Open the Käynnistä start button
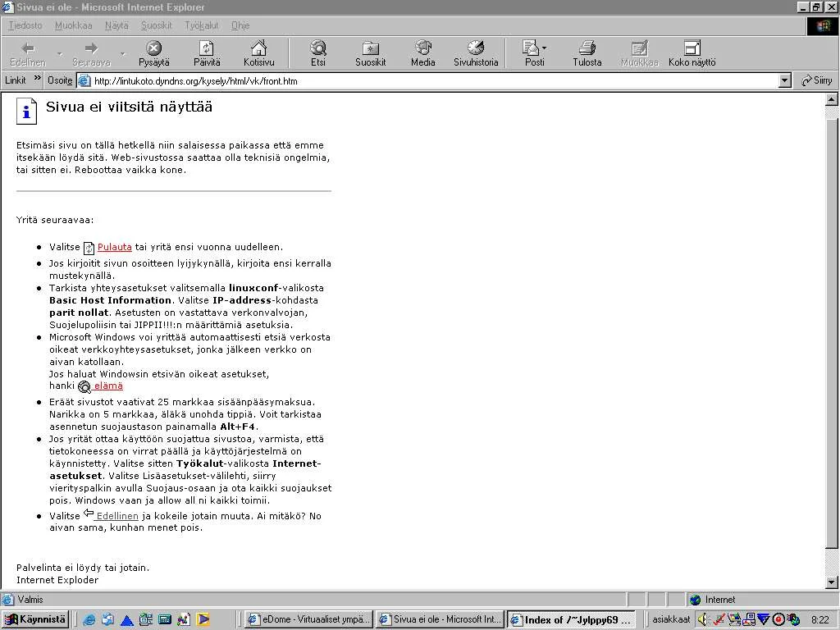The image size is (840, 630). 35,619
